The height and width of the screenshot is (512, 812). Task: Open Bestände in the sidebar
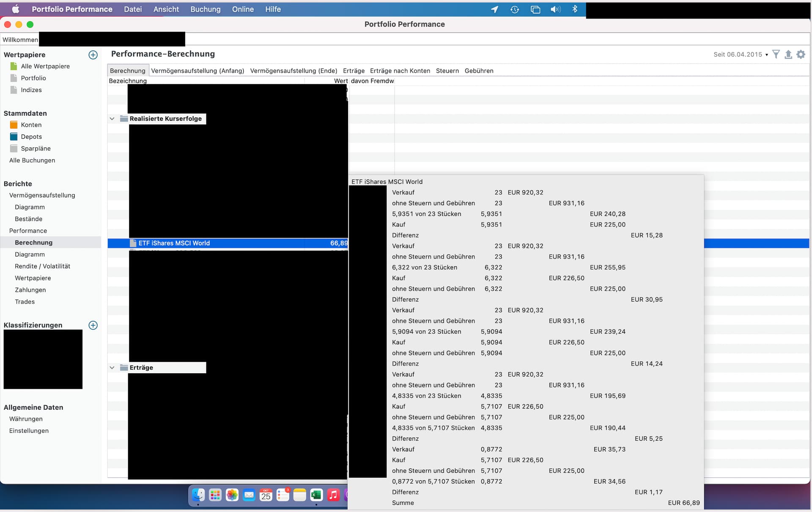28,219
